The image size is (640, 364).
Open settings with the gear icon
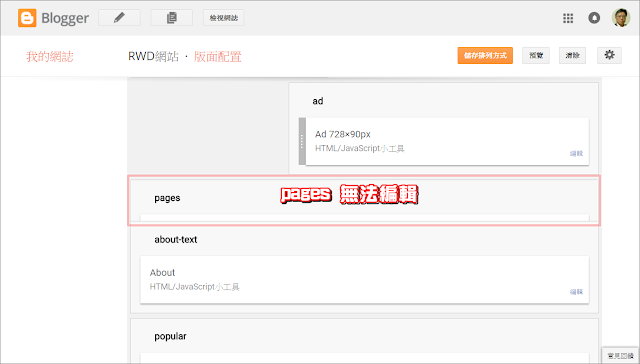[x=609, y=55]
